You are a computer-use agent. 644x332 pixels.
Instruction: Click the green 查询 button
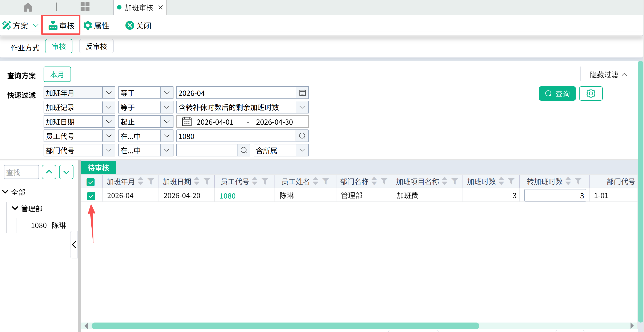[557, 93]
